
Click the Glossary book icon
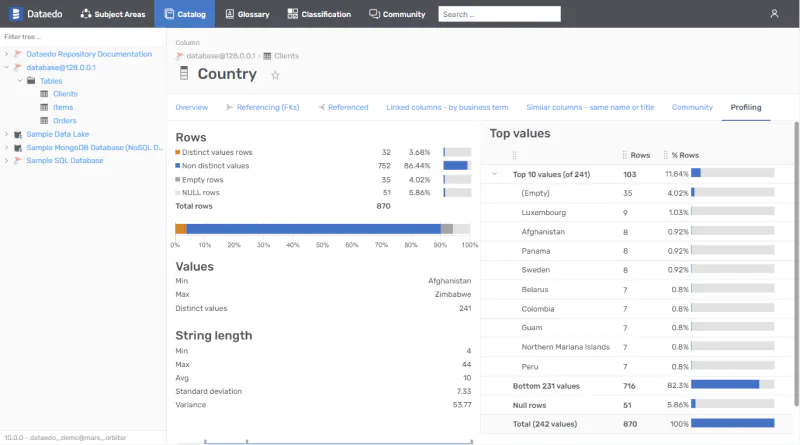[x=230, y=14]
